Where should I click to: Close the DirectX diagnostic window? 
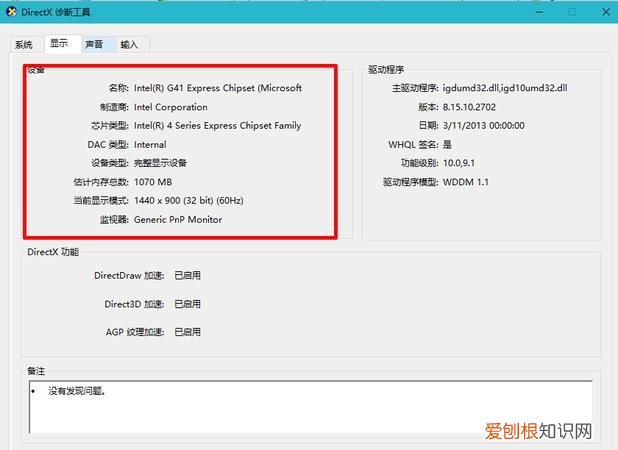tap(606, 12)
